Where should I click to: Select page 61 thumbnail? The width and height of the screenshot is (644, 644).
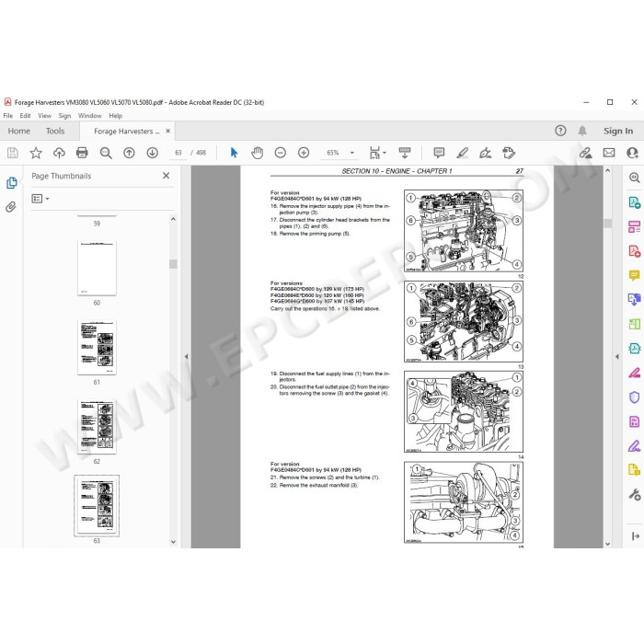[97, 347]
